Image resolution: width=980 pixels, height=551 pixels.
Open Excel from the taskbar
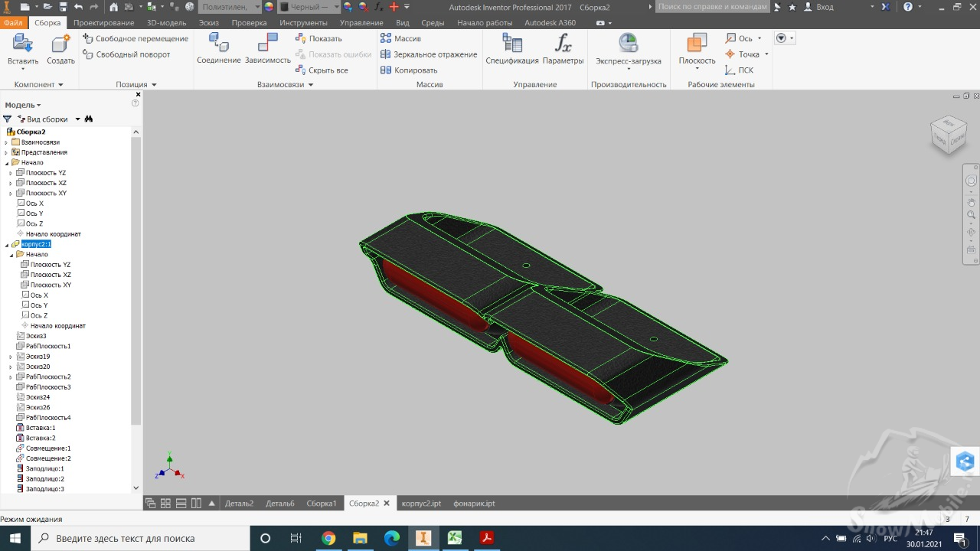[454, 538]
